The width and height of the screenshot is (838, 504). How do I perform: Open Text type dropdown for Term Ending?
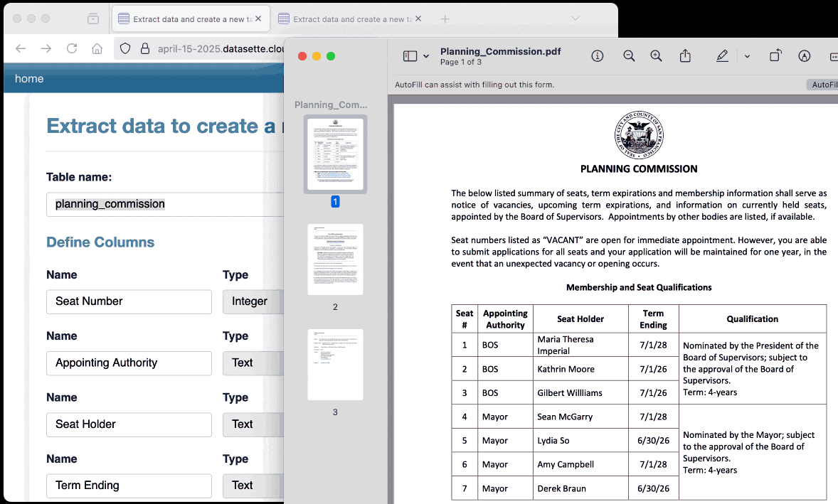[x=253, y=486]
